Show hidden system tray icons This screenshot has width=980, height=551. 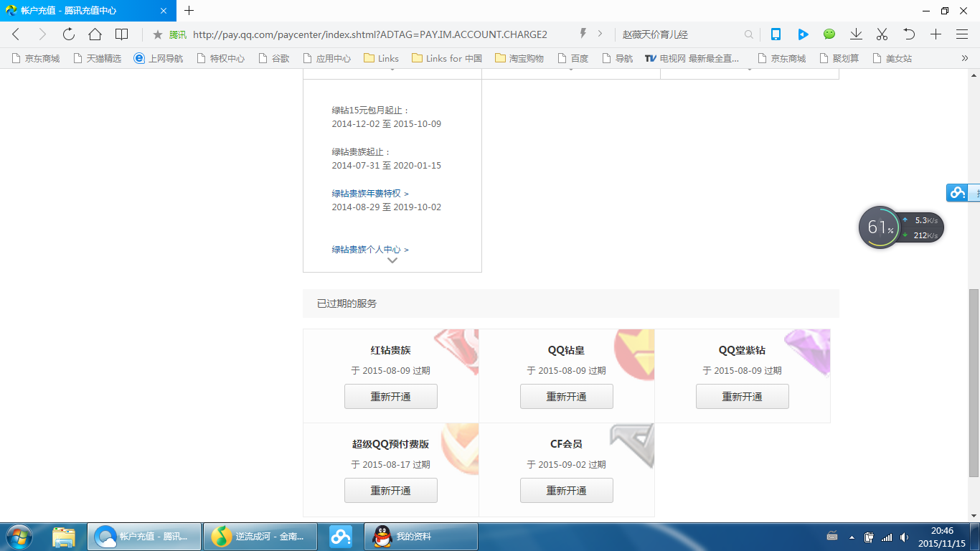(x=852, y=537)
